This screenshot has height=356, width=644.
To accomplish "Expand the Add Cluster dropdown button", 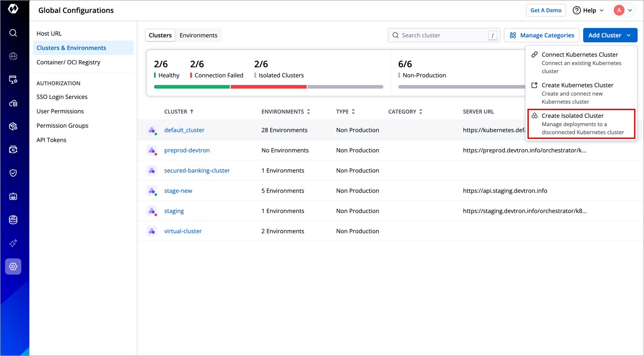I will pos(610,35).
